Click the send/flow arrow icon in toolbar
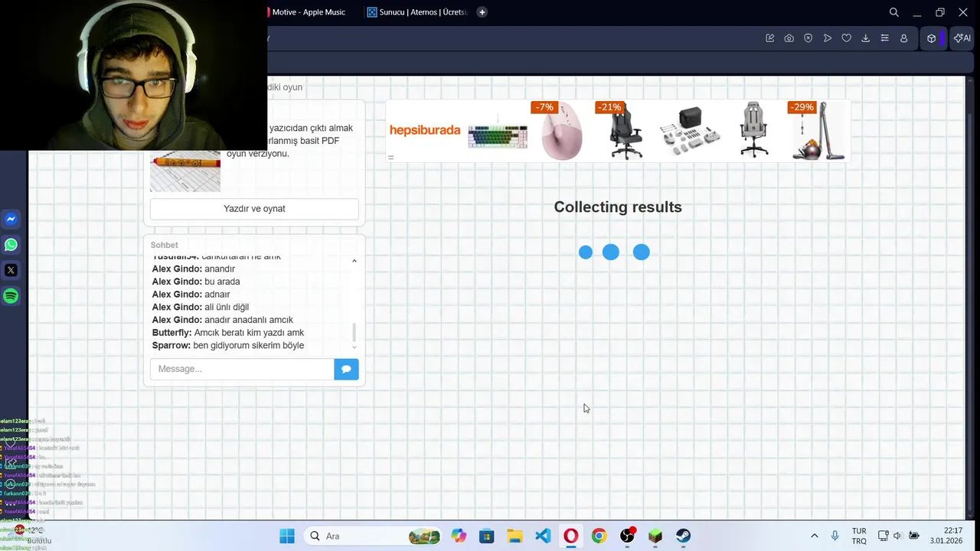Viewport: 980px width, 551px height. coord(827,38)
